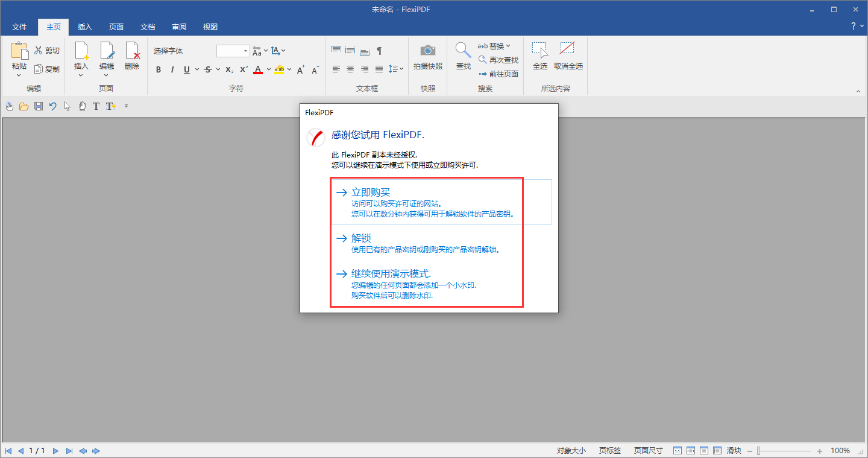Toggle the paragraph mark ¶ button

coord(379,51)
